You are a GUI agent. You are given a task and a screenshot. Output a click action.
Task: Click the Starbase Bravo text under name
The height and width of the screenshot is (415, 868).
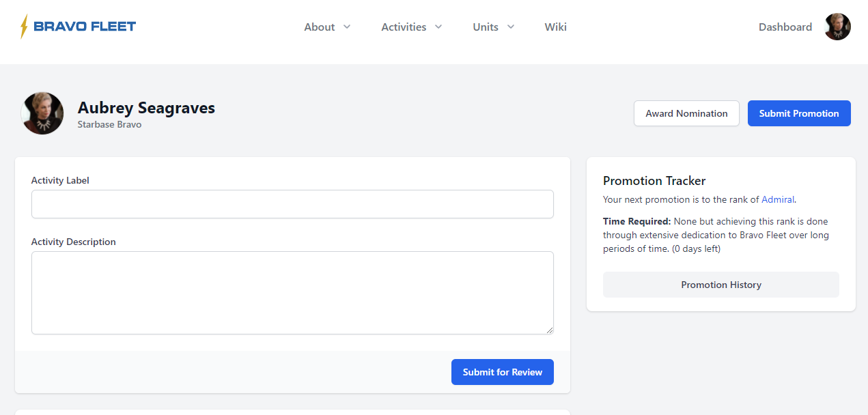[x=109, y=125]
